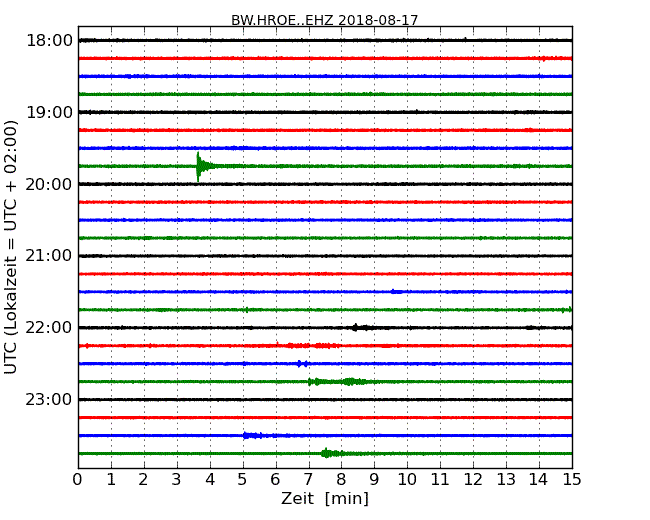Click x-axis tick label 6
This screenshot has height=520, width=650.
[276, 480]
